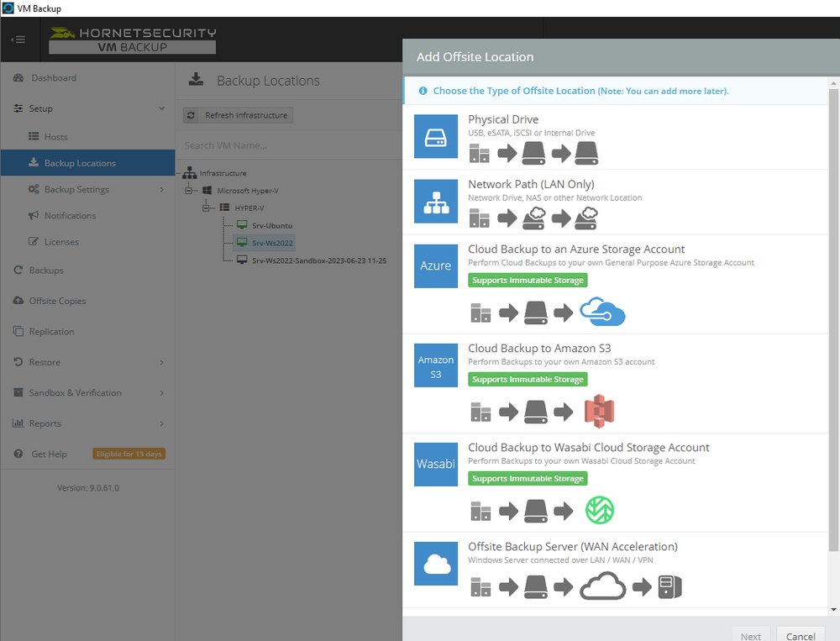The height and width of the screenshot is (641, 840).
Task: Select the Offsite Backup Server cloud tile
Action: pos(435,563)
